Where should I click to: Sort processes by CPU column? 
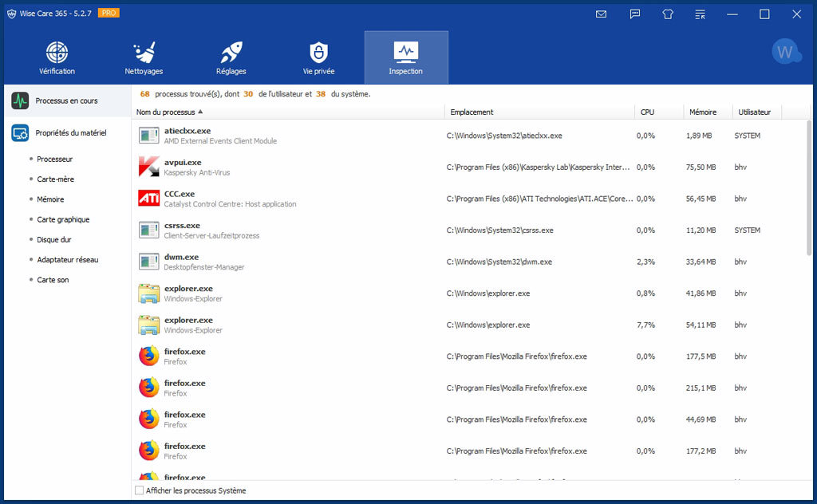pos(659,112)
